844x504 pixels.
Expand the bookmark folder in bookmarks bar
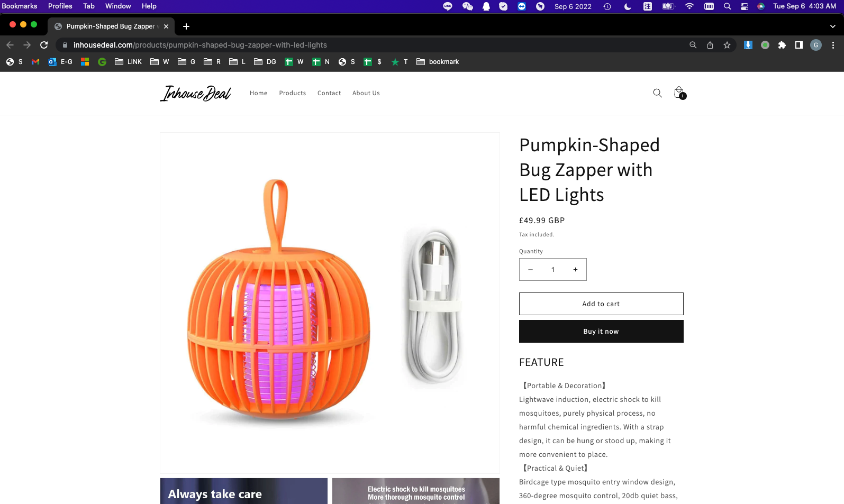pyautogui.click(x=438, y=62)
